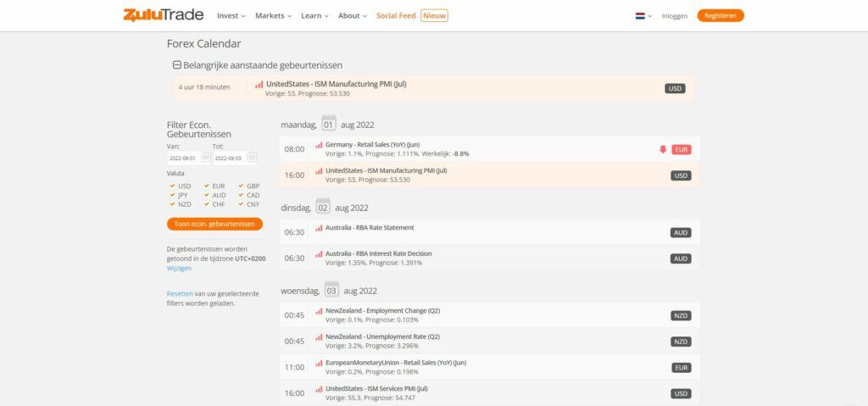Click USD tag on ISM Services PMI row
This screenshot has width=868, height=406.
coord(681,394)
